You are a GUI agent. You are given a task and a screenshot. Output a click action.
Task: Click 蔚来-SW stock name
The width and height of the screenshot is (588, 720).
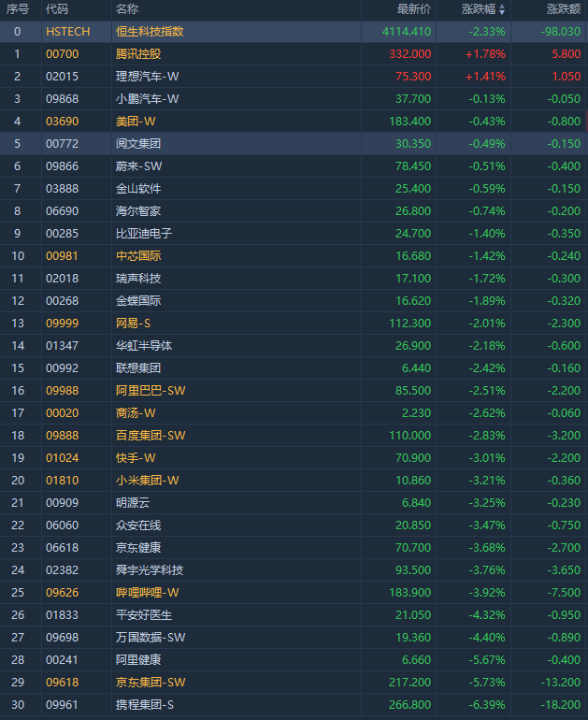pyautogui.click(x=138, y=166)
